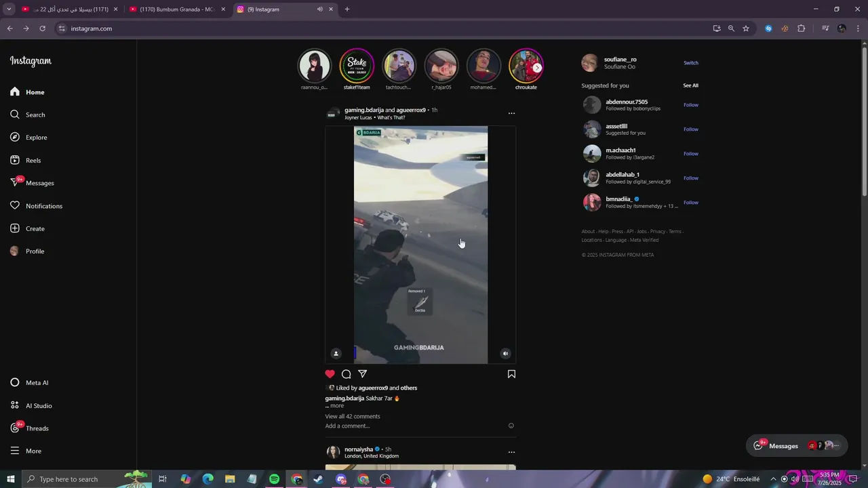868x488 pixels.
Task: Click Switch account link
Action: (x=691, y=63)
